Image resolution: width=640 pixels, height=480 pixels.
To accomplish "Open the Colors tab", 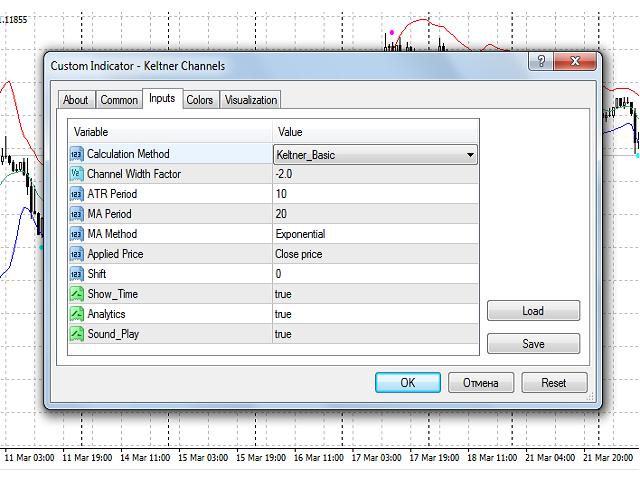I will tap(200, 100).
